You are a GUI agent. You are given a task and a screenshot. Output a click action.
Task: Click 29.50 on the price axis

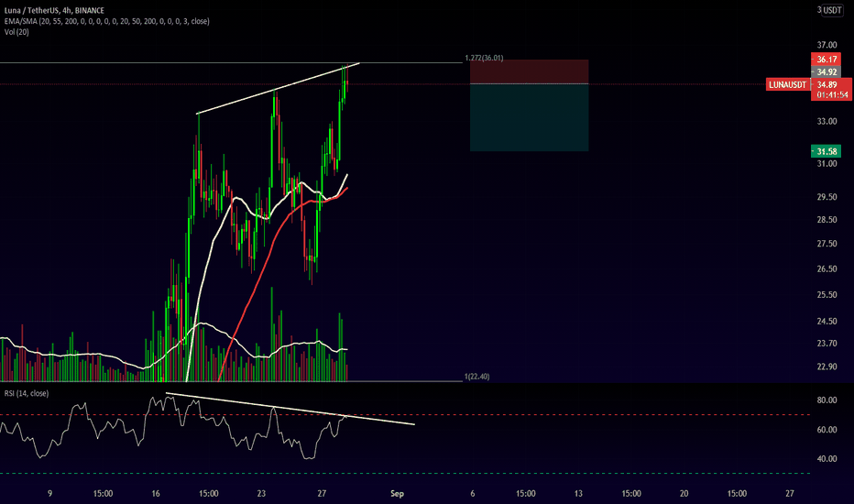pyautogui.click(x=827, y=197)
